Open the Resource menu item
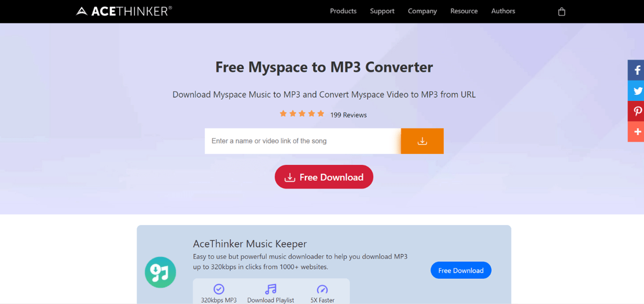644x304 pixels. (464, 11)
